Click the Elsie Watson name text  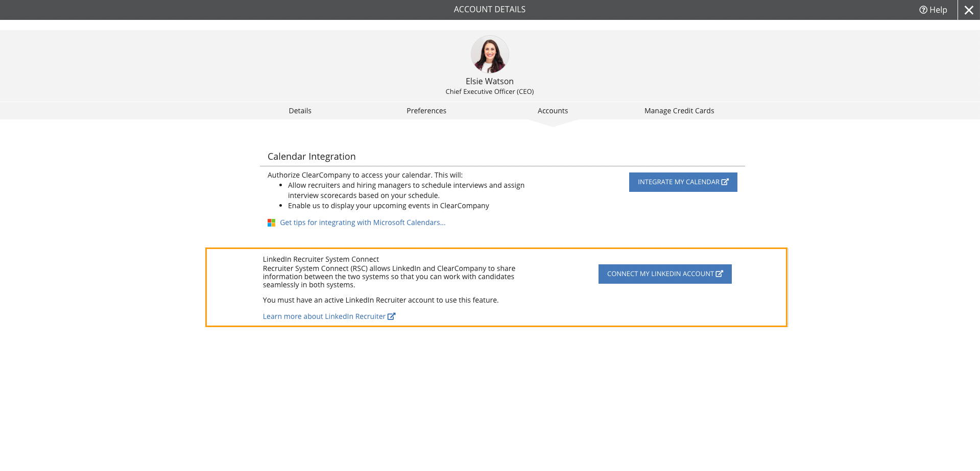click(490, 81)
